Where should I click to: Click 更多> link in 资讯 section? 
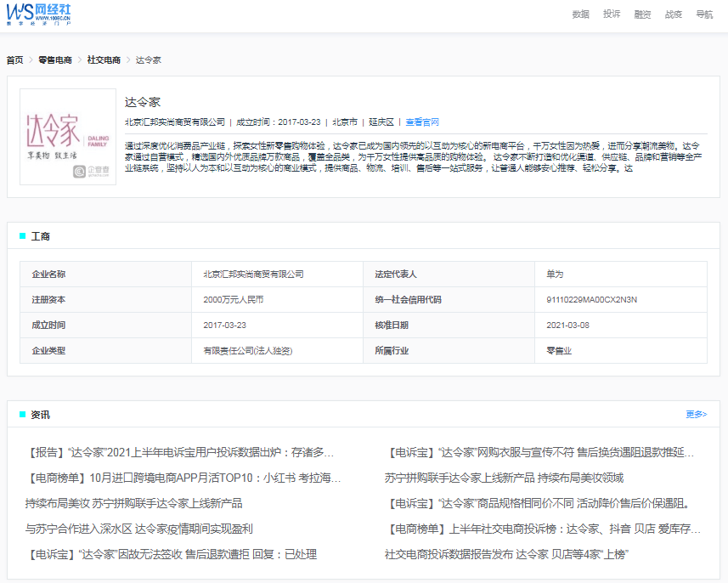(x=697, y=414)
